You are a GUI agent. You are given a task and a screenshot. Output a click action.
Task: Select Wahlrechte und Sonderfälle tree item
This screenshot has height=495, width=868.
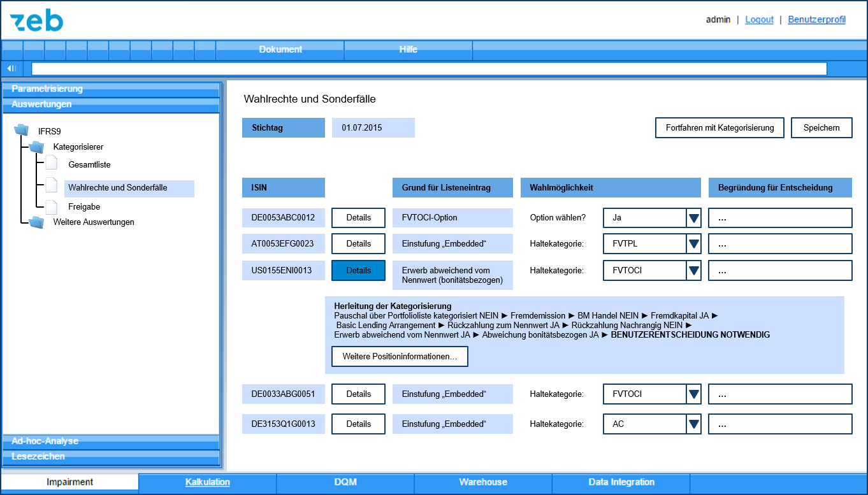pos(117,188)
